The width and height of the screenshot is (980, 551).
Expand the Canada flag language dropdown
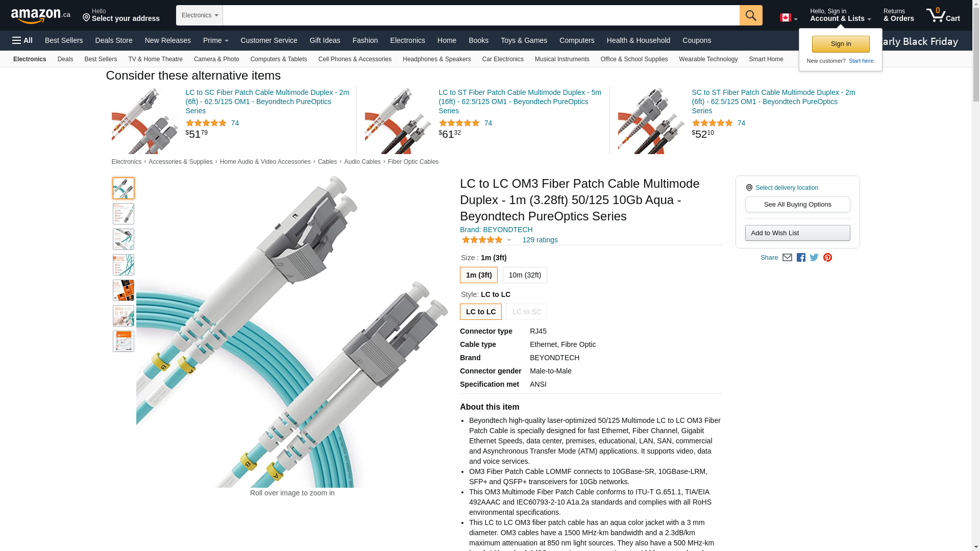coord(789,18)
